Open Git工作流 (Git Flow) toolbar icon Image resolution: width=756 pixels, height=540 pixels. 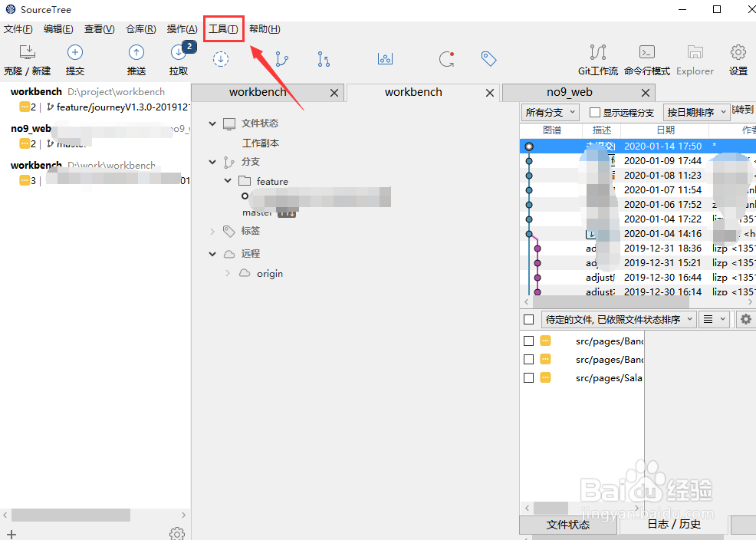tap(598, 52)
